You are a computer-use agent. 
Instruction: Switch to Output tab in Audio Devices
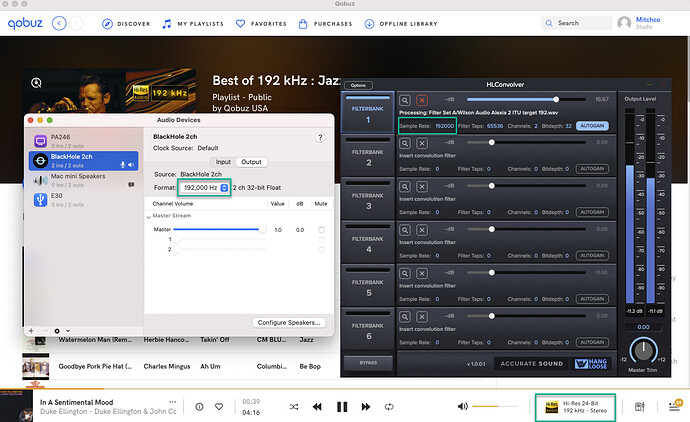click(x=251, y=162)
